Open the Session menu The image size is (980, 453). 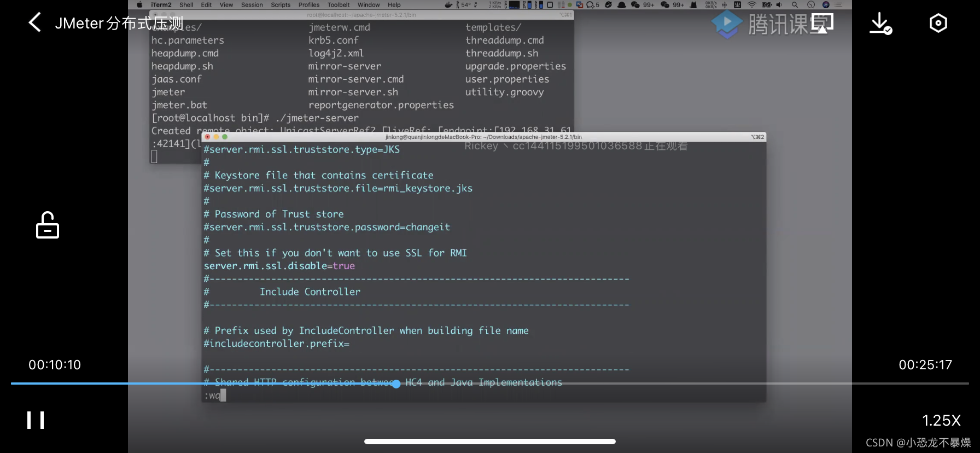[x=252, y=5]
